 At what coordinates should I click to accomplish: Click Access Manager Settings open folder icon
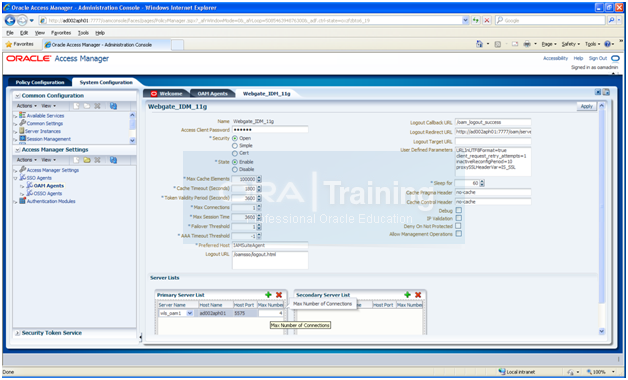point(87,160)
